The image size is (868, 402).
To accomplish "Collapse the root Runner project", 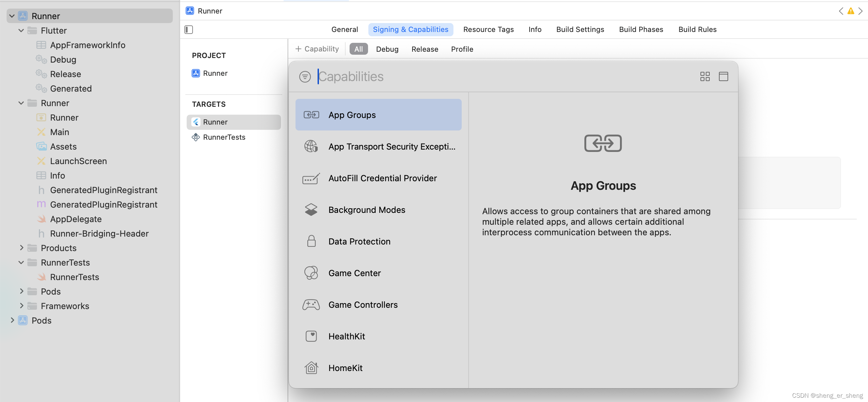I will click(x=12, y=16).
